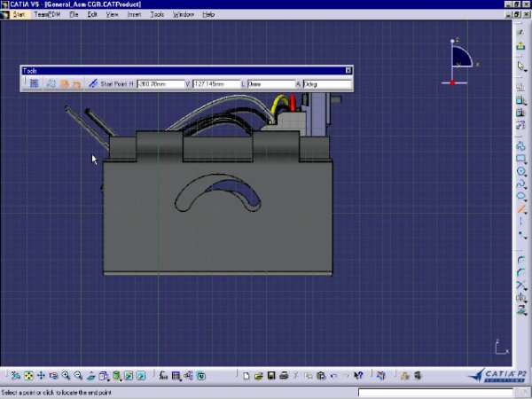The width and height of the screenshot is (532, 399).
Task: Select the Chamfer tool
Action: click(520, 272)
